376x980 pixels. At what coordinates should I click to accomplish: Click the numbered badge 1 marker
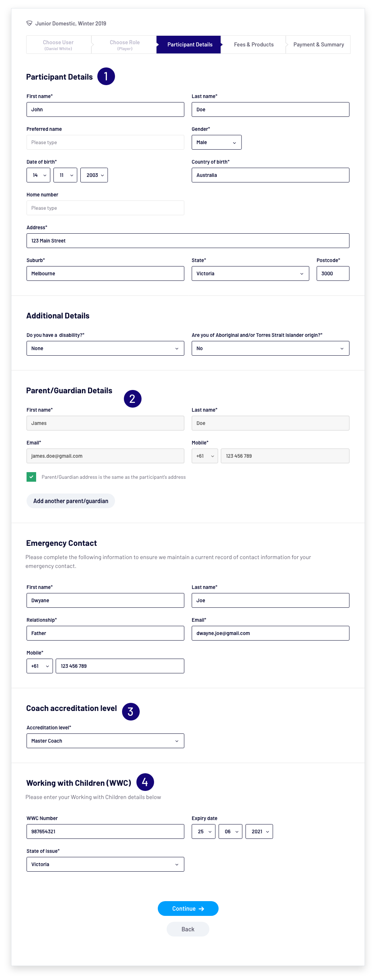click(106, 76)
